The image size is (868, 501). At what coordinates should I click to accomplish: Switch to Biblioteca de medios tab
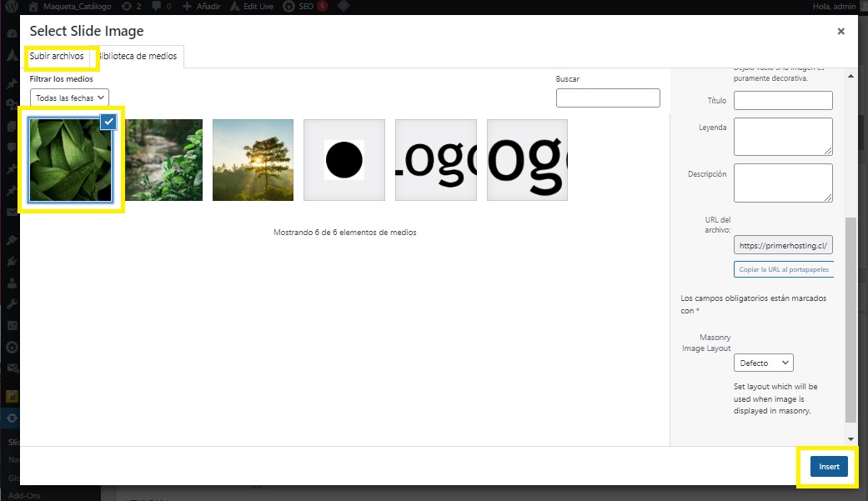coord(138,57)
